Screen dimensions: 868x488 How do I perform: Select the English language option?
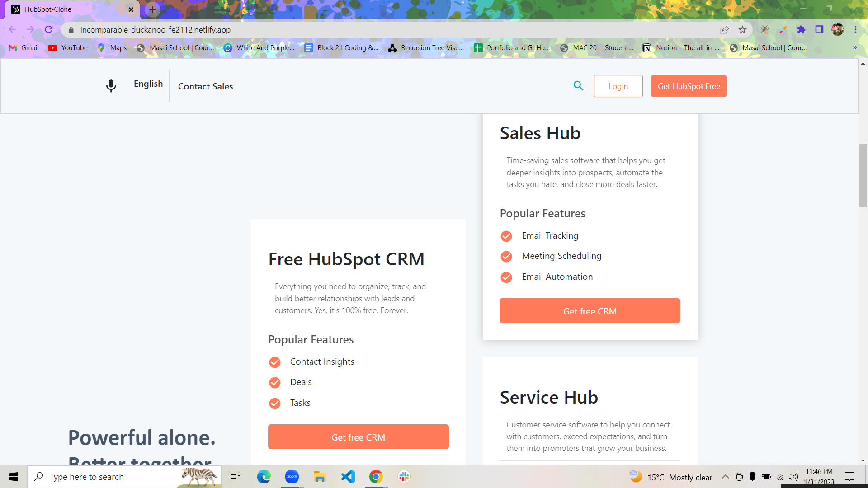click(148, 84)
